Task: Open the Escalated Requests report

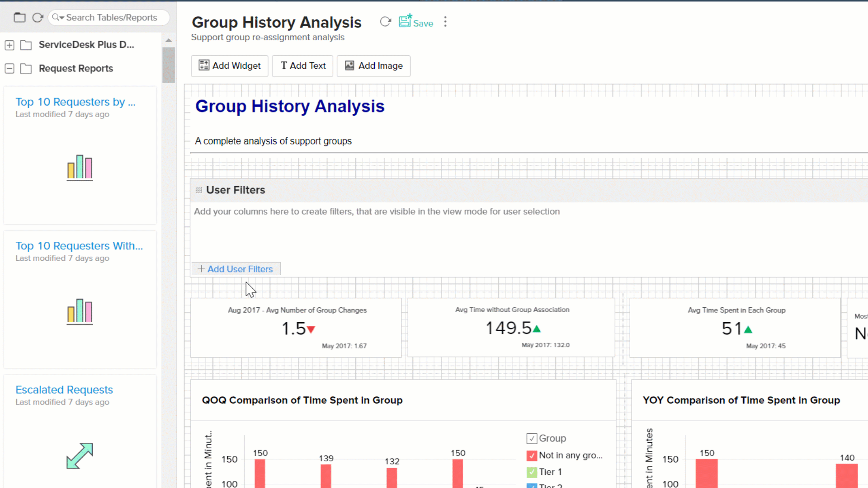Action: tap(64, 389)
